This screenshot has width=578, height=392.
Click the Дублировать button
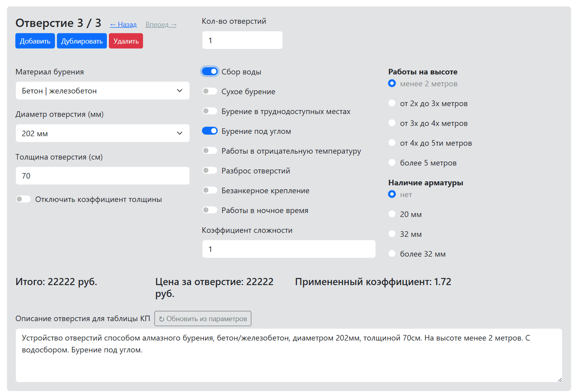[x=82, y=41]
